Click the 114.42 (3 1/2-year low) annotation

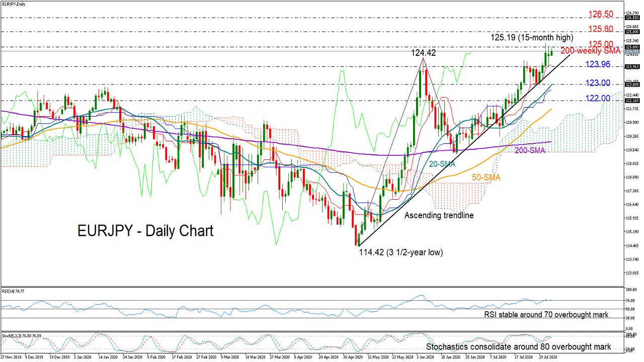(400, 252)
